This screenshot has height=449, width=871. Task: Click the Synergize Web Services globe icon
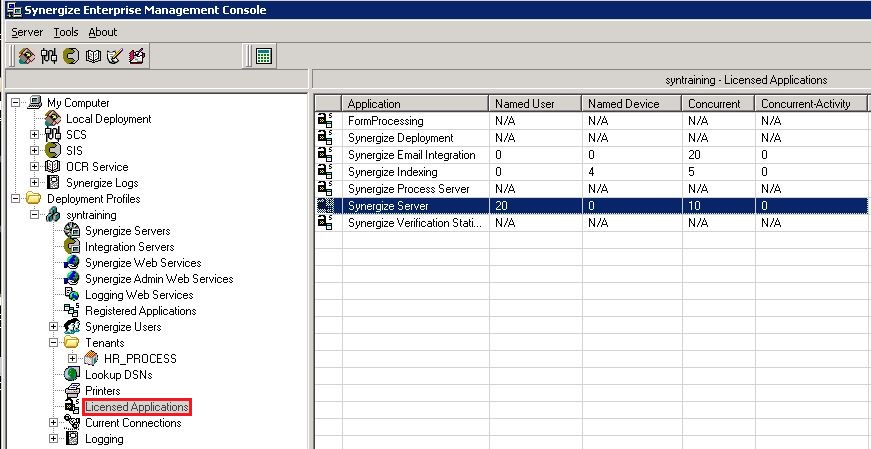coord(72,263)
